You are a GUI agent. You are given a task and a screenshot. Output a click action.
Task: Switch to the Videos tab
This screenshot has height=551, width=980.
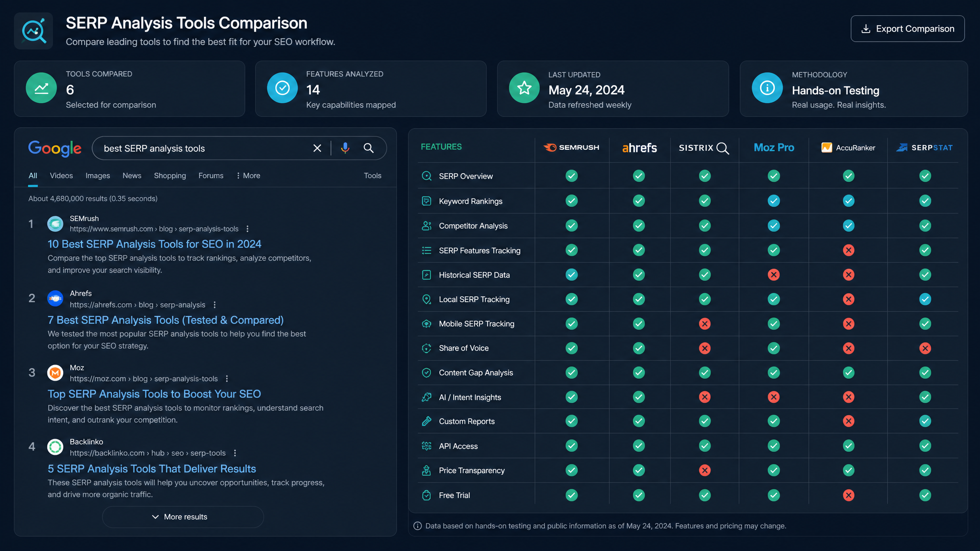61,176
